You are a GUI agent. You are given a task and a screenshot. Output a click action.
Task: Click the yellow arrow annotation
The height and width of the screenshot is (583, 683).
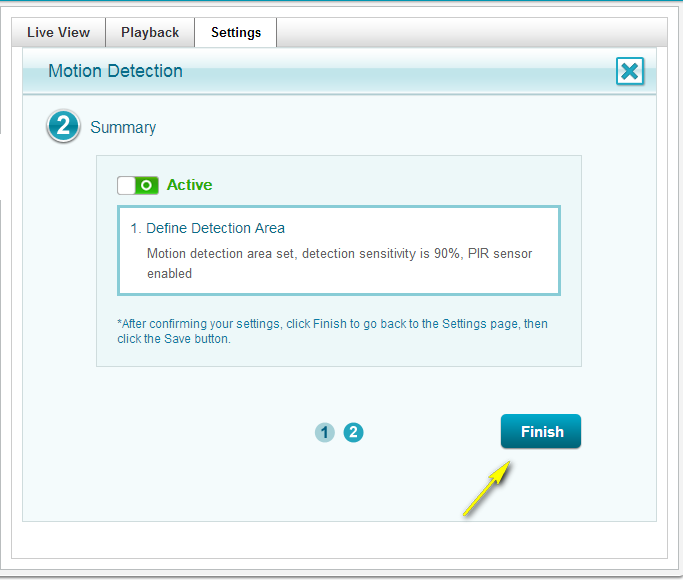[487, 490]
